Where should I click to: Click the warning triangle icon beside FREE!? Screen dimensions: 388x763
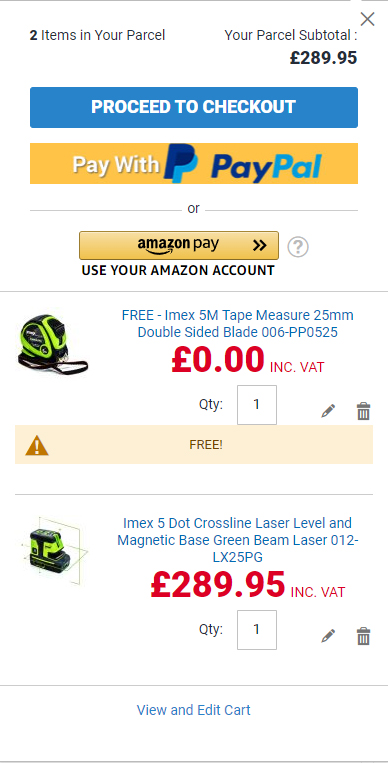(x=37, y=445)
